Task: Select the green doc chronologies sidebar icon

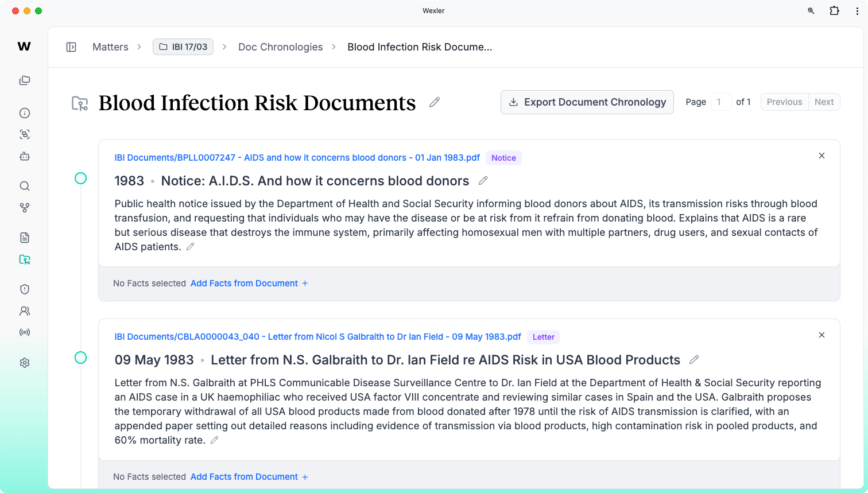Action: 25,259
